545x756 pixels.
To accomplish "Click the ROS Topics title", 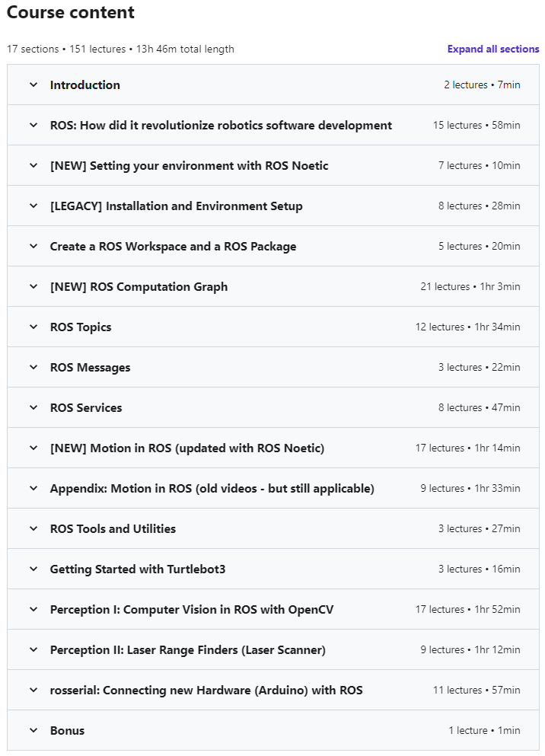I will (x=81, y=327).
